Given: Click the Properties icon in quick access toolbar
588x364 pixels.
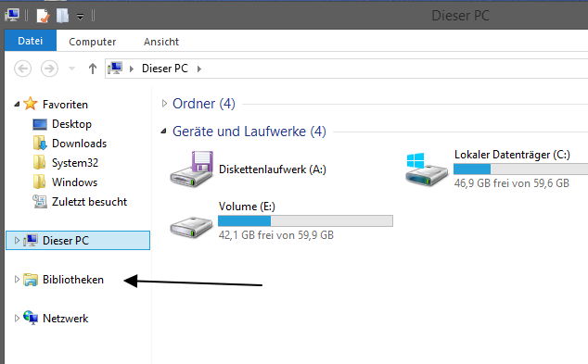Looking at the screenshot, I should [x=43, y=16].
